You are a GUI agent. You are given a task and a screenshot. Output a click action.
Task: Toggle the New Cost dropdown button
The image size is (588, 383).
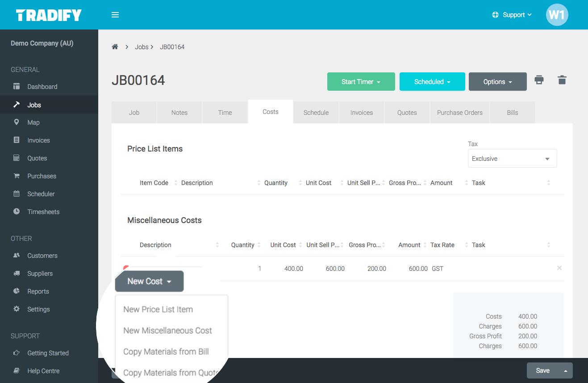(149, 281)
